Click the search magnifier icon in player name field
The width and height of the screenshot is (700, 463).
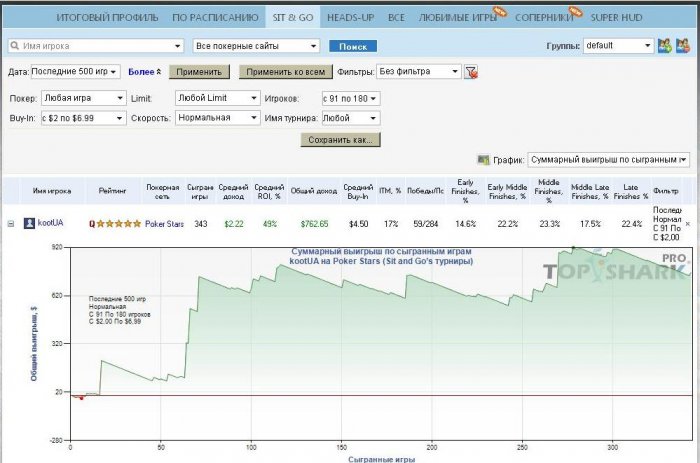pos(14,46)
